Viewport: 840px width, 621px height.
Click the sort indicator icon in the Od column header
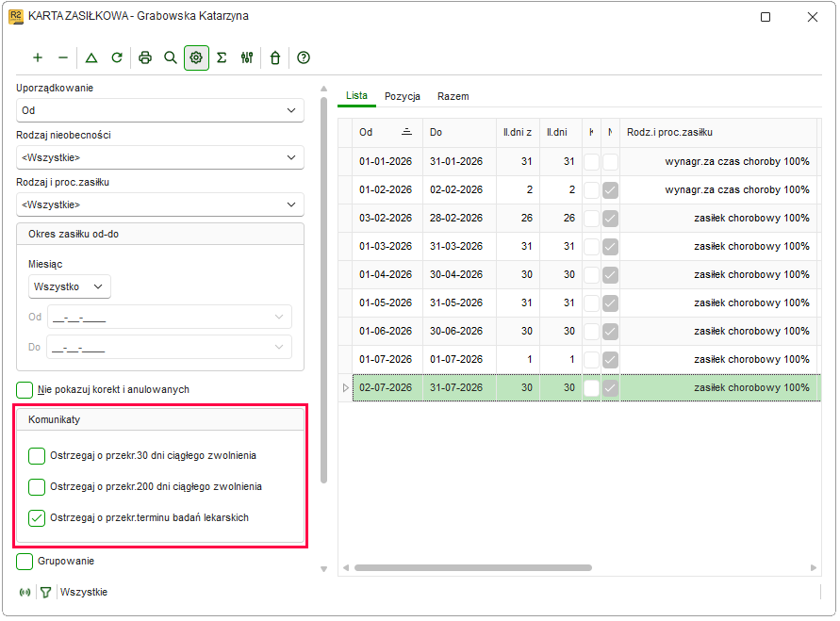[407, 132]
